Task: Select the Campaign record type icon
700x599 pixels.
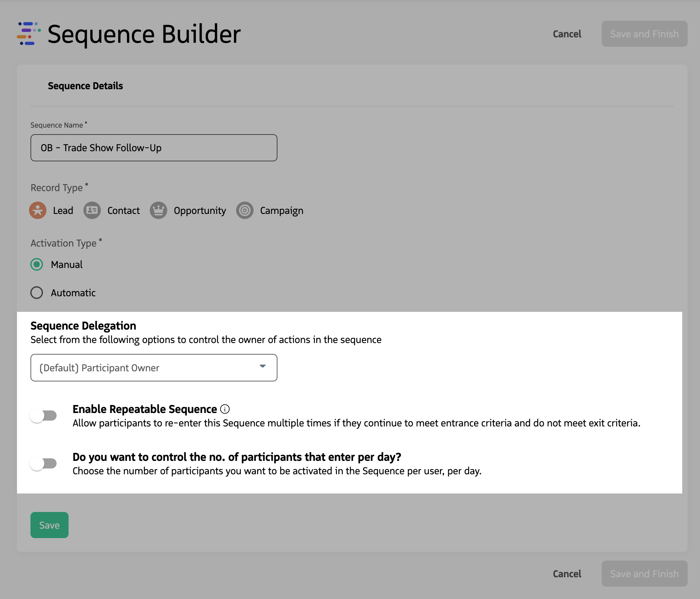Action: point(245,210)
